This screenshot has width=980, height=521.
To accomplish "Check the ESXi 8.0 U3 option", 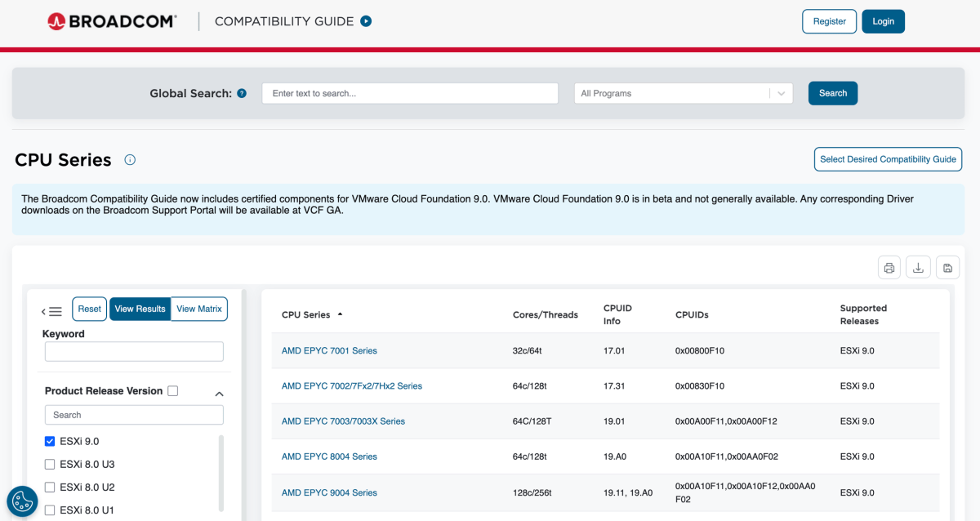I will click(50, 465).
